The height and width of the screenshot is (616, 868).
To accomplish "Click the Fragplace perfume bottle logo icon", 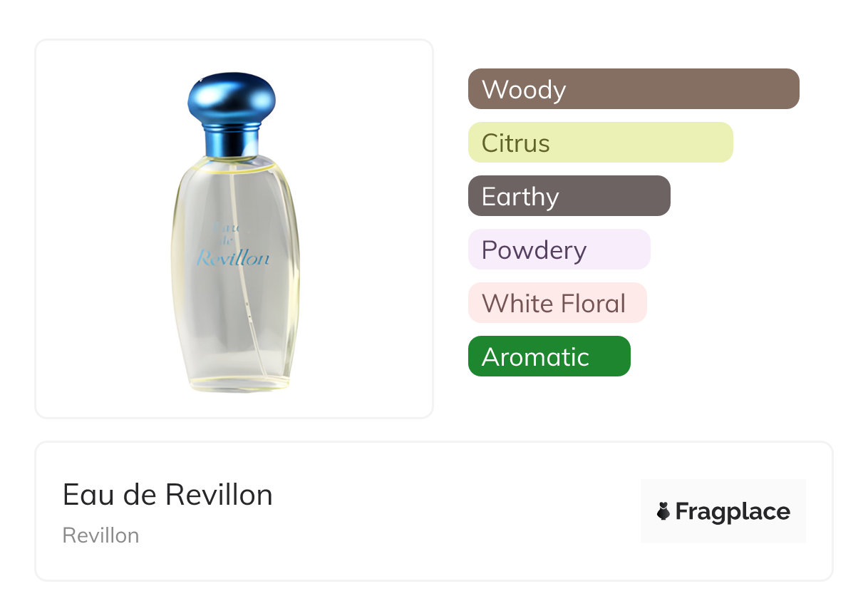I will (x=663, y=511).
